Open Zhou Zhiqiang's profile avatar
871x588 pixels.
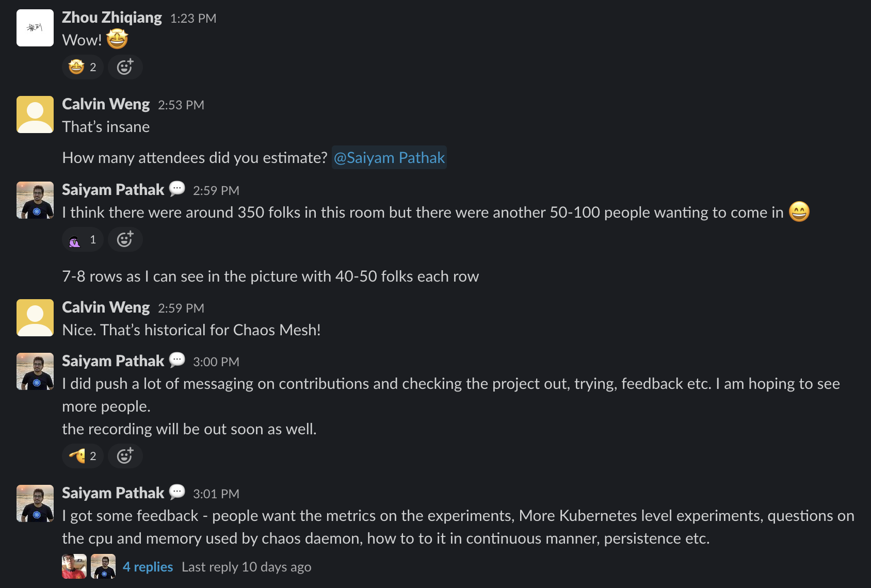coord(35,28)
